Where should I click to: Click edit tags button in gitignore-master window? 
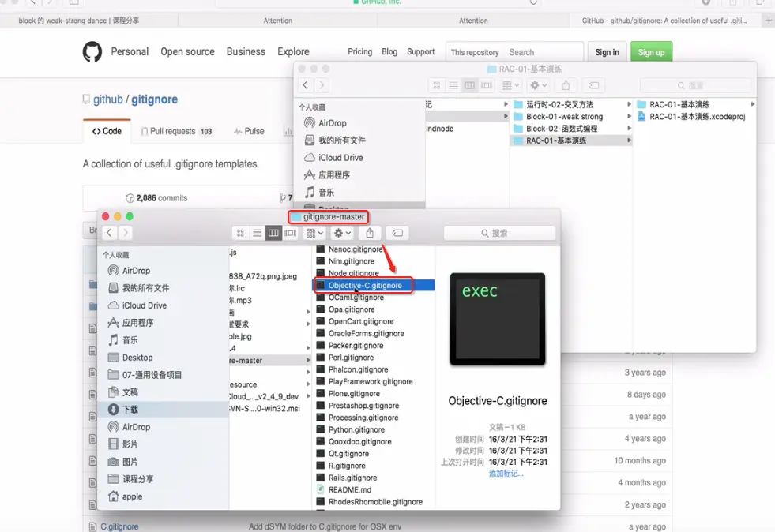click(x=397, y=233)
